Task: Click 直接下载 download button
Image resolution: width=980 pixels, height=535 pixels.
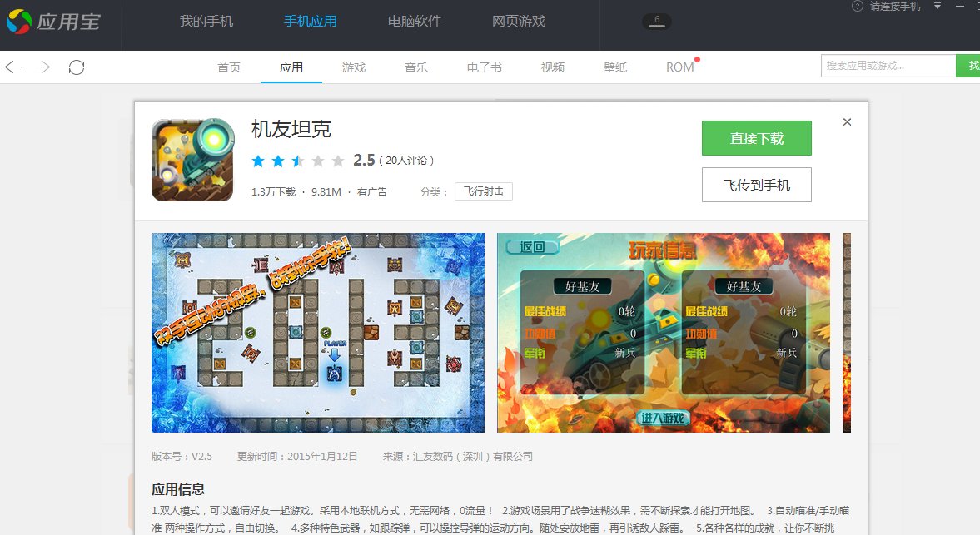Action: point(756,138)
